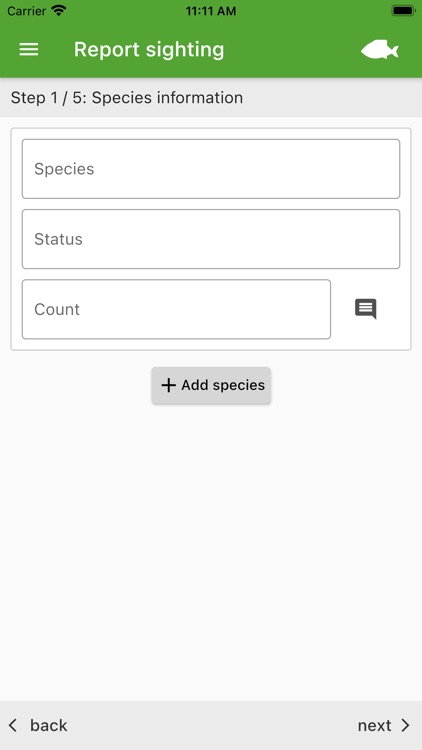422x750 pixels.
Task: Click the Report sighting title
Action: 149,50
